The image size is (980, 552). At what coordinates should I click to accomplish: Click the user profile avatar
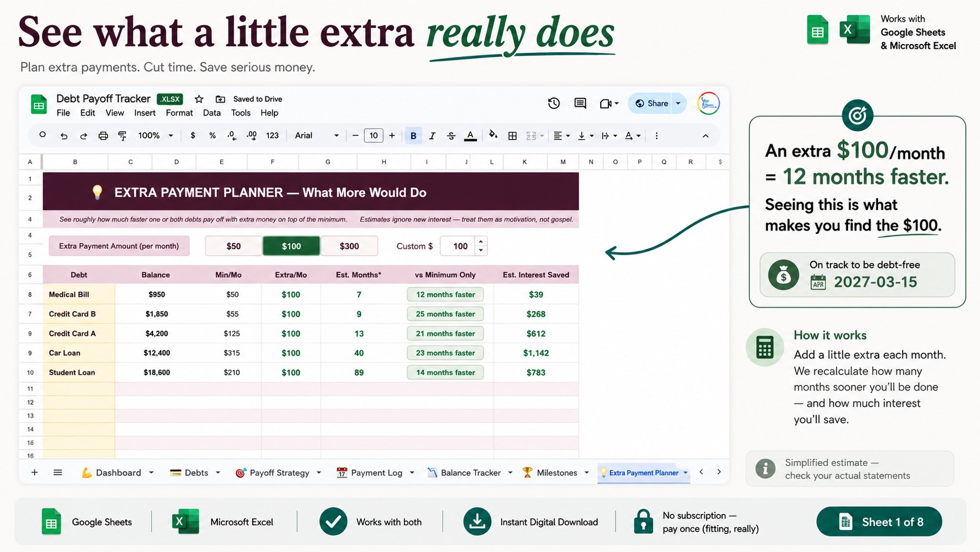pyautogui.click(x=709, y=103)
